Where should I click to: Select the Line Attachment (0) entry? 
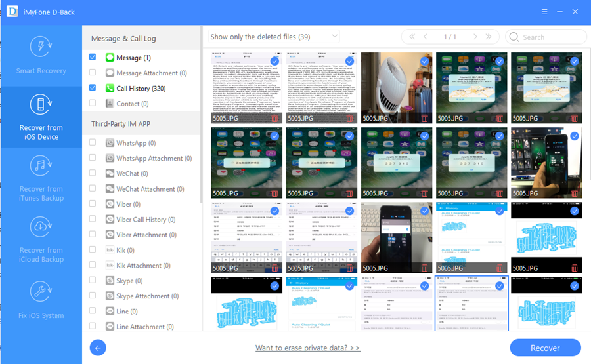[145, 327]
